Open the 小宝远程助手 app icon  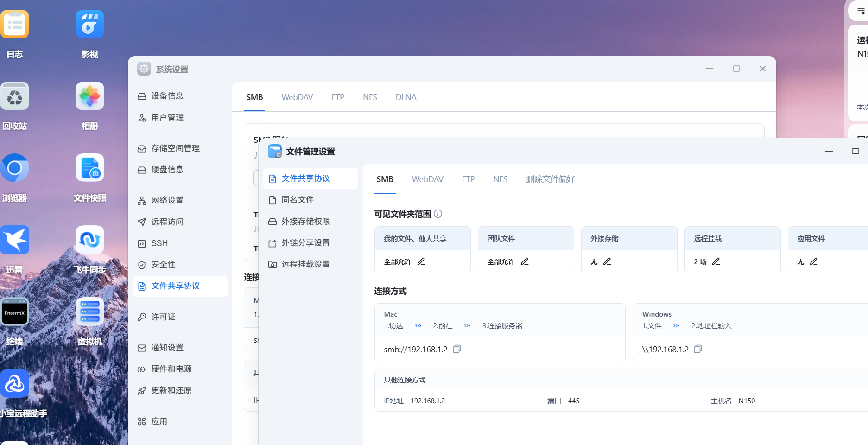[15, 383]
